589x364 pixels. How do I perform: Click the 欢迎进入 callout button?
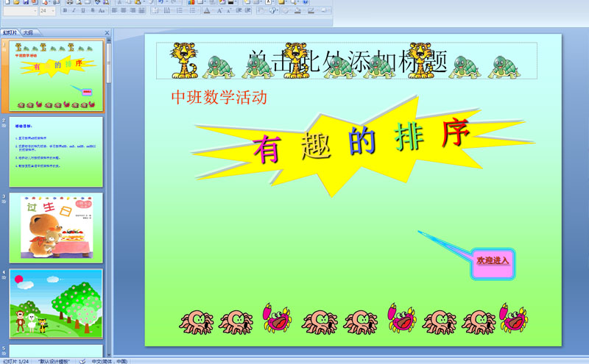pos(493,263)
